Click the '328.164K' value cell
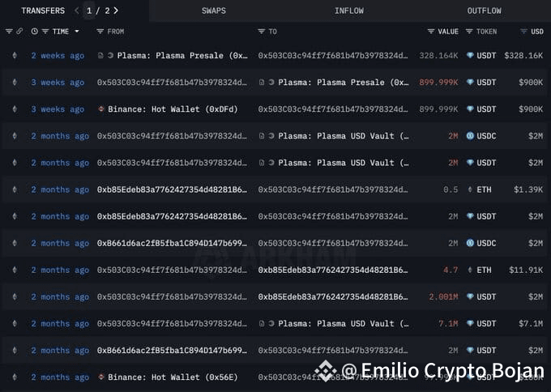 [x=438, y=56]
